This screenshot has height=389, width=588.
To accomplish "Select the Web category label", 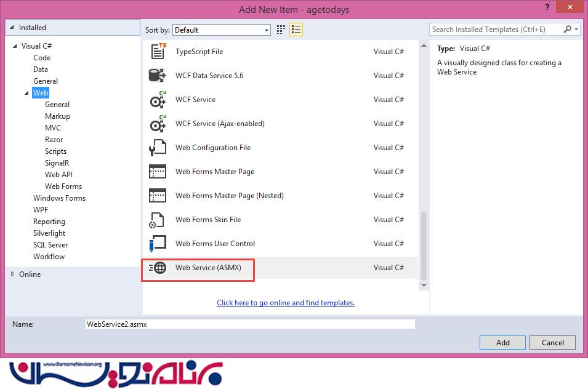I will (41, 93).
